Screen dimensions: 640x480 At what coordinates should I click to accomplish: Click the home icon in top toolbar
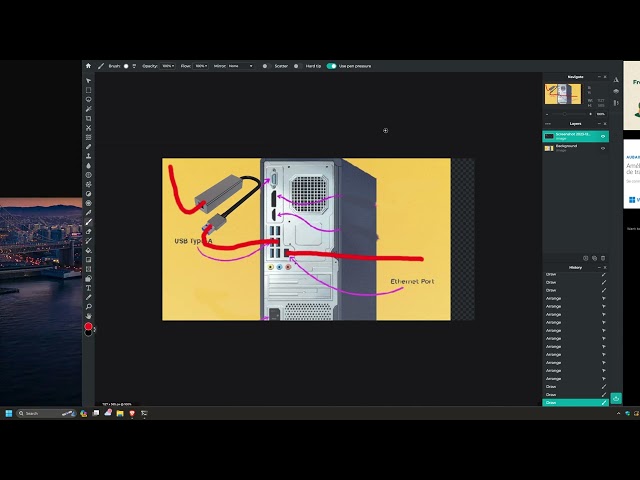88,66
